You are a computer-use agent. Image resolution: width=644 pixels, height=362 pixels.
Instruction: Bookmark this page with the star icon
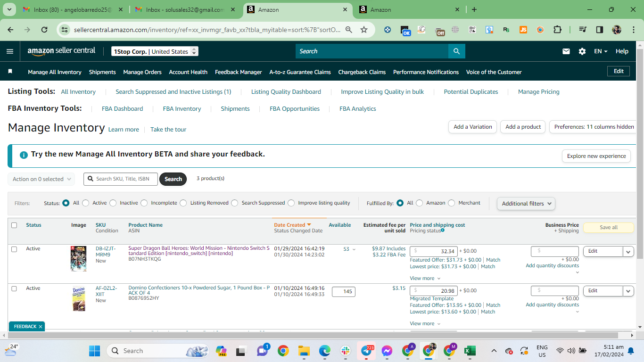pos(364,30)
